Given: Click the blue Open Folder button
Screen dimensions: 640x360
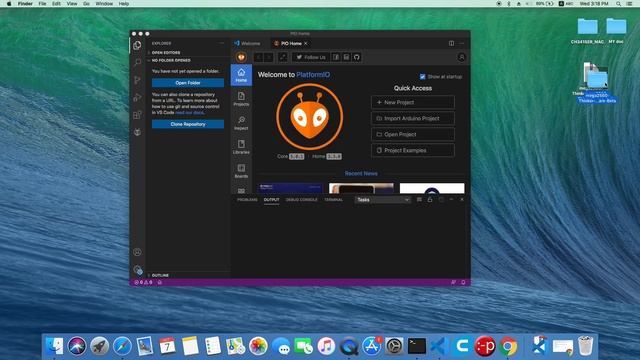Looking at the screenshot, I should [x=188, y=83].
